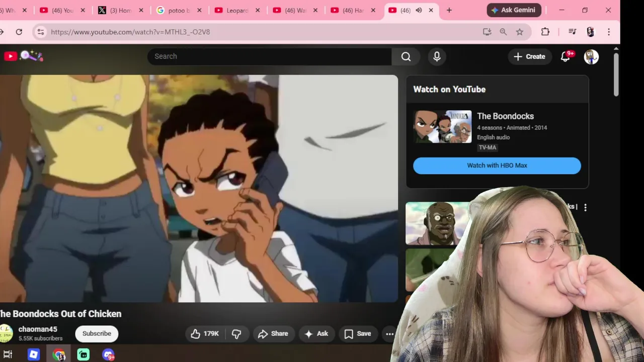Start voice search with microphone icon

pos(437,56)
